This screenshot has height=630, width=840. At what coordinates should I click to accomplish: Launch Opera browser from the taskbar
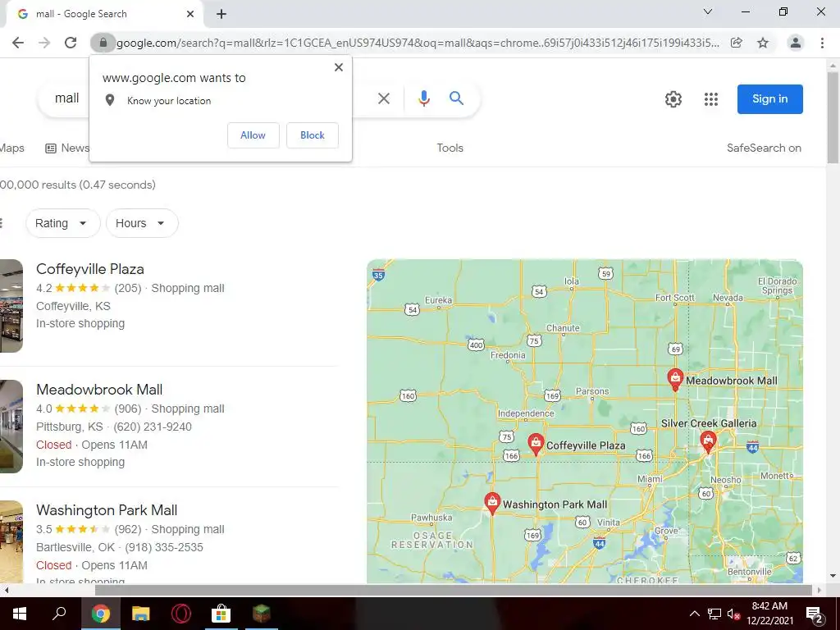(x=181, y=614)
